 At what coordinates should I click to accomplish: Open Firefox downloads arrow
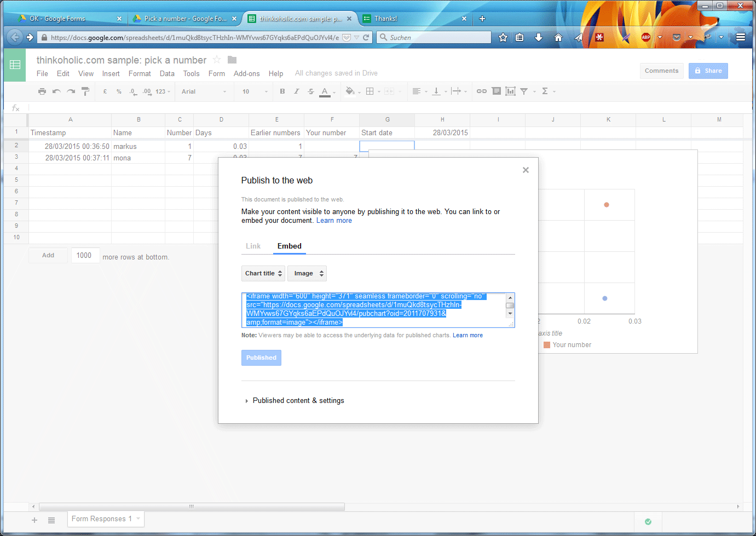coord(539,37)
